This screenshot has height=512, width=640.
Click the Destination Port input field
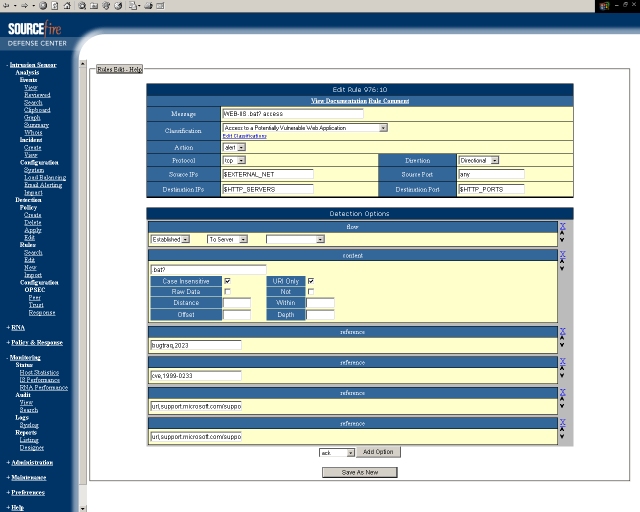coord(491,189)
